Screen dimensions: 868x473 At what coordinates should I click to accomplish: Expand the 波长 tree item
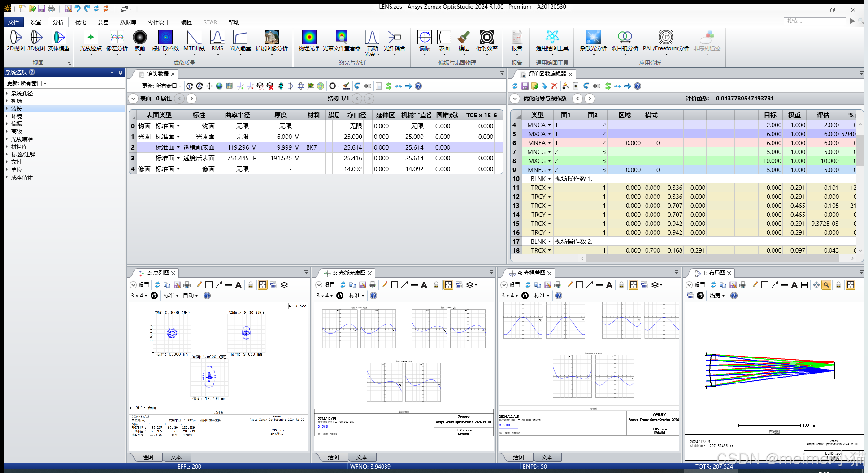tap(7, 109)
